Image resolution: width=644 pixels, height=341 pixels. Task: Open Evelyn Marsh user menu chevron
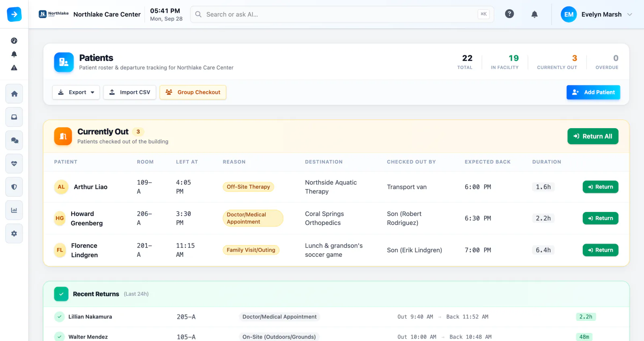630,15
